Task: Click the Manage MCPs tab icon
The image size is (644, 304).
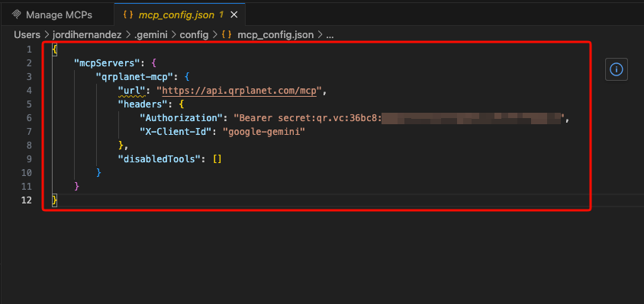Action: coord(17,14)
